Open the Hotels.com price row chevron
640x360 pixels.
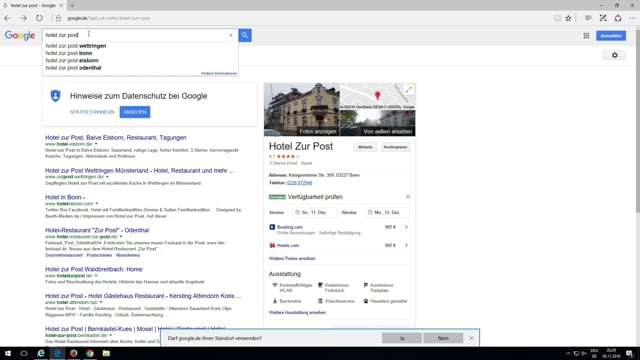406,245
